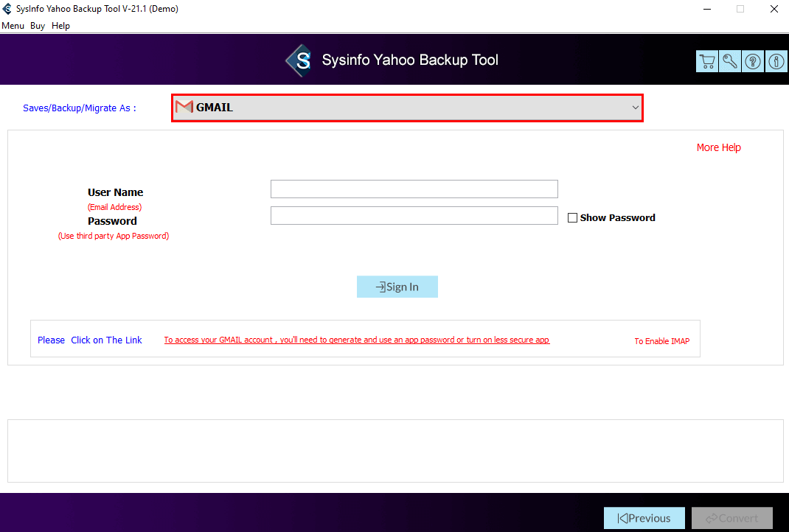Click the app icon in title bar
The width and height of the screenshot is (789, 532).
(7, 9)
